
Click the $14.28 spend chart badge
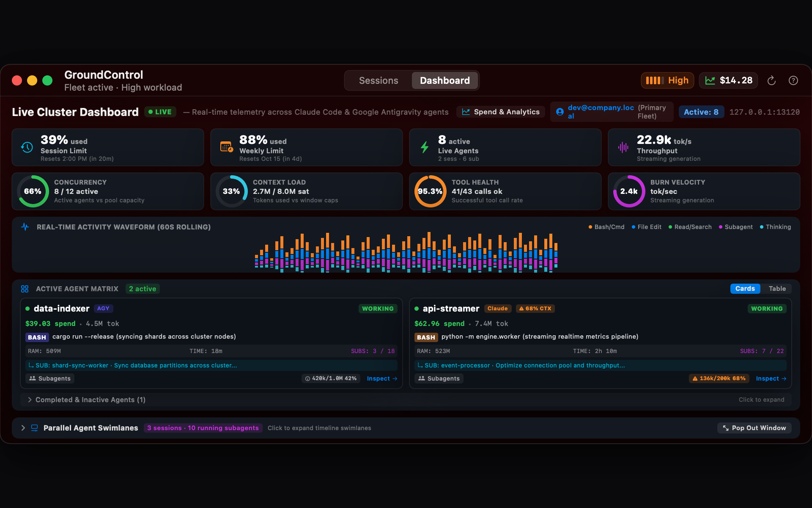click(x=728, y=80)
